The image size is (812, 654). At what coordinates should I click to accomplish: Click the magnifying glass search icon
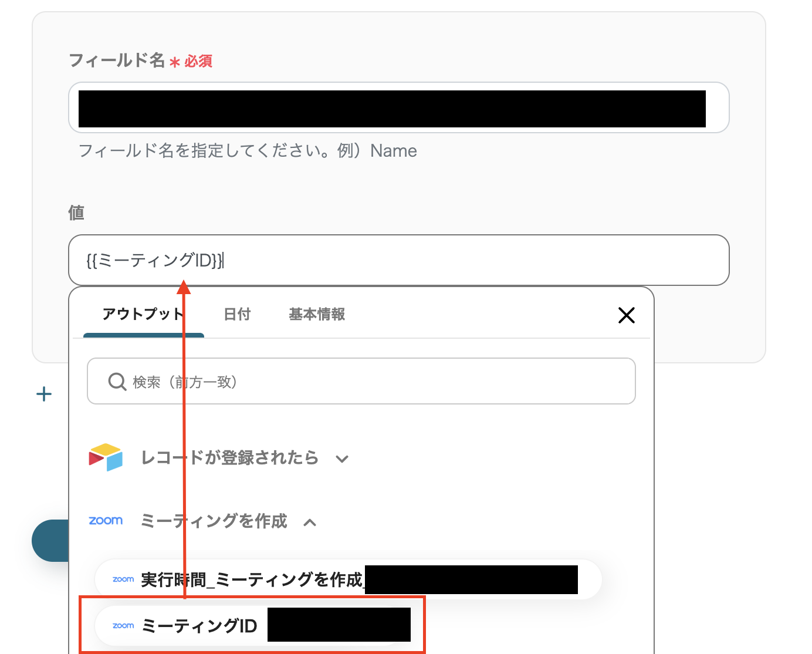pos(117,382)
